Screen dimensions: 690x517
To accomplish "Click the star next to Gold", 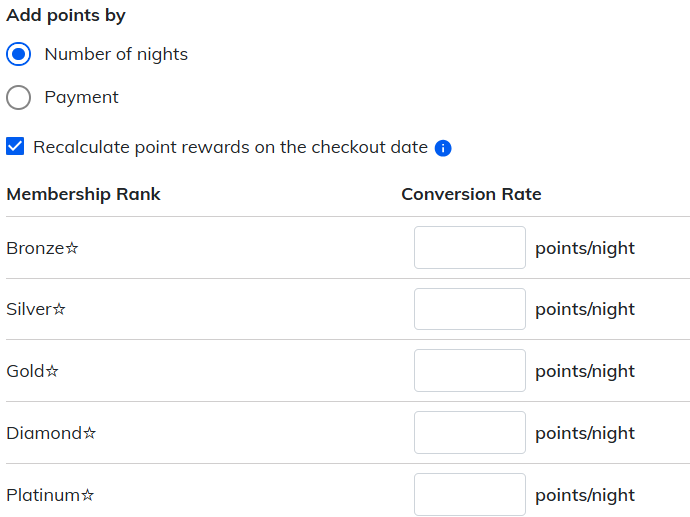I will (x=52, y=372).
